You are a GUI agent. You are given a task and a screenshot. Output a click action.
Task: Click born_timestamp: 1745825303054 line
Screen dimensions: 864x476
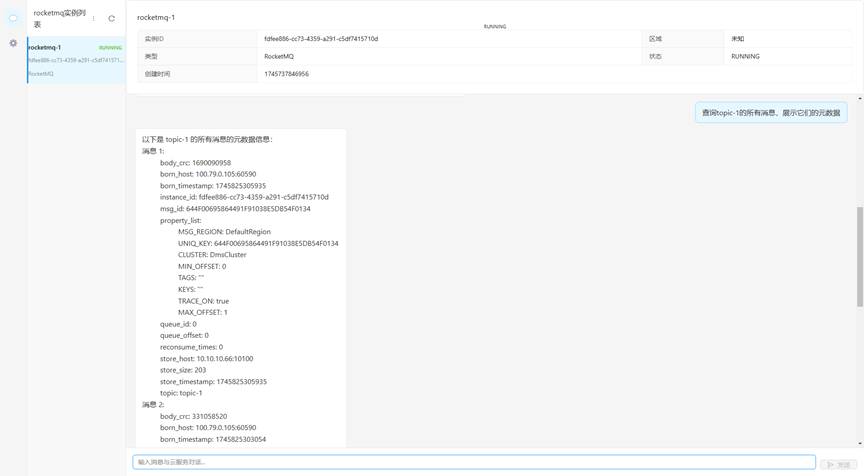[213, 440]
